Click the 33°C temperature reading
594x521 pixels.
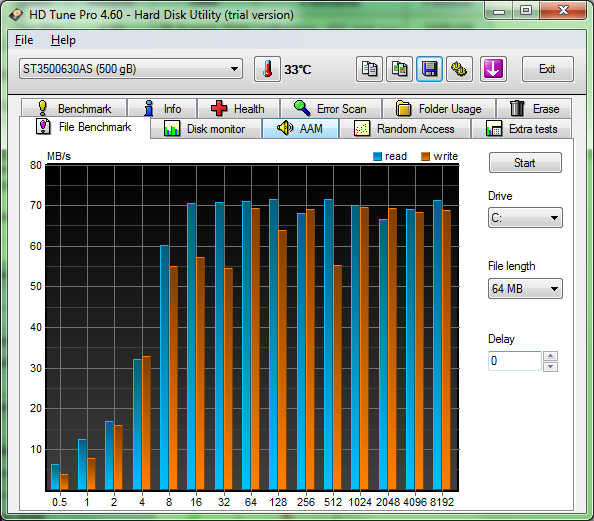[298, 70]
